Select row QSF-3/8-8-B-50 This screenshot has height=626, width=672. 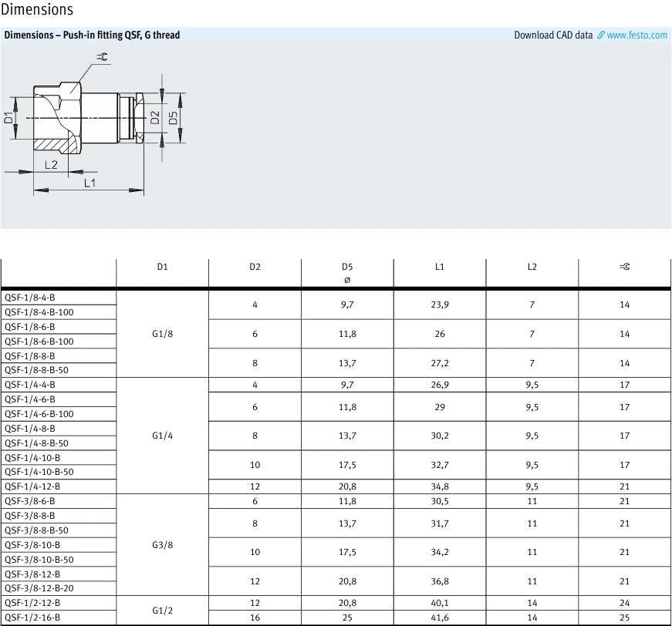(59, 530)
